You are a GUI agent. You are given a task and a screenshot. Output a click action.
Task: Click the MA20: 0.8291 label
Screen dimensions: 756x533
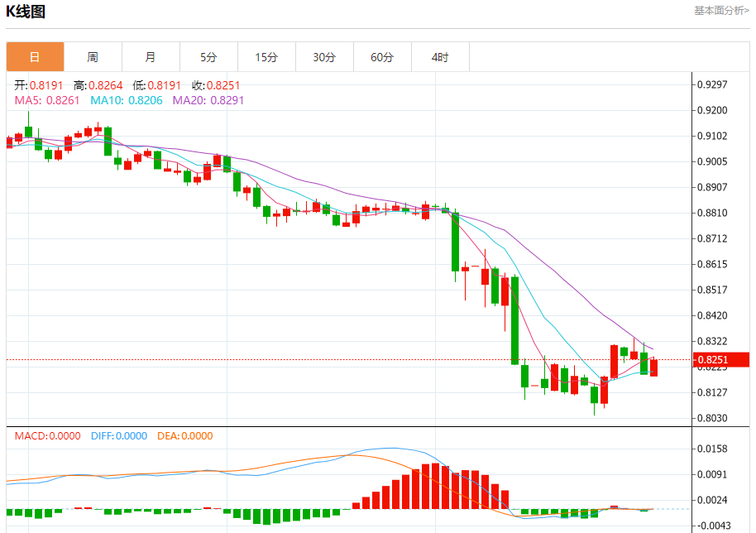tap(208, 100)
